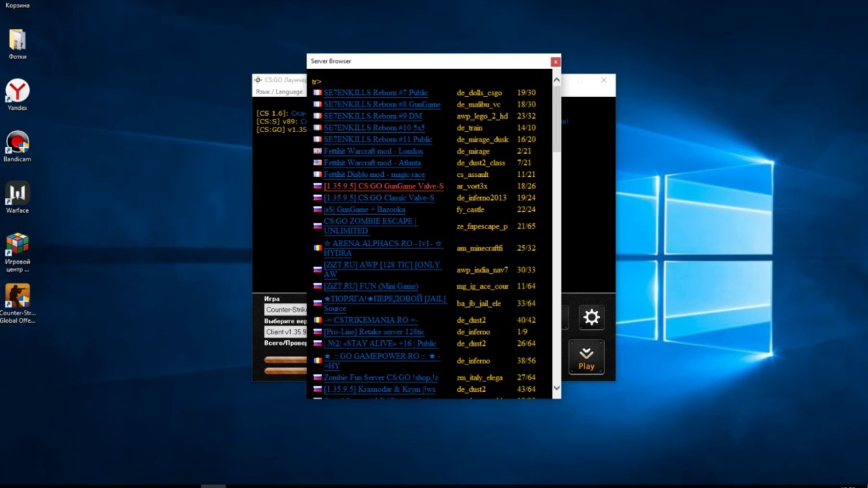Open the ТЮРЯГА ПЕРЕДОВОЙ [JAIL] Source server

point(384,303)
